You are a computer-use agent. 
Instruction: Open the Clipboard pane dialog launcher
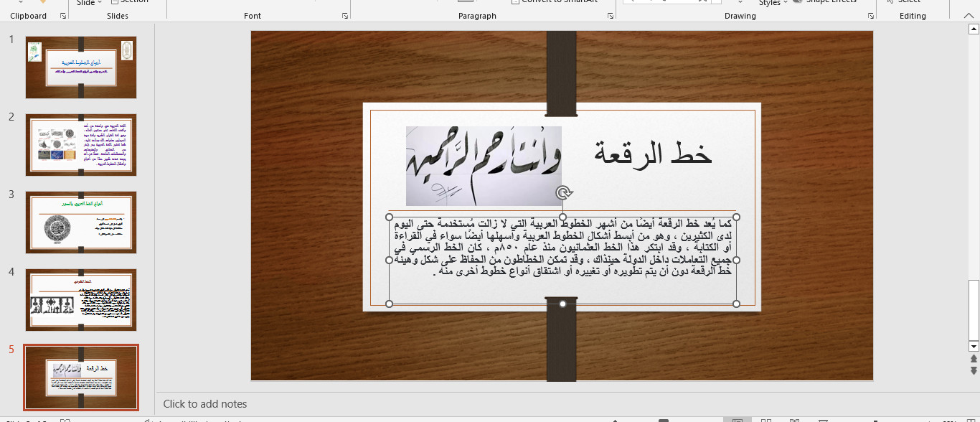(62, 16)
